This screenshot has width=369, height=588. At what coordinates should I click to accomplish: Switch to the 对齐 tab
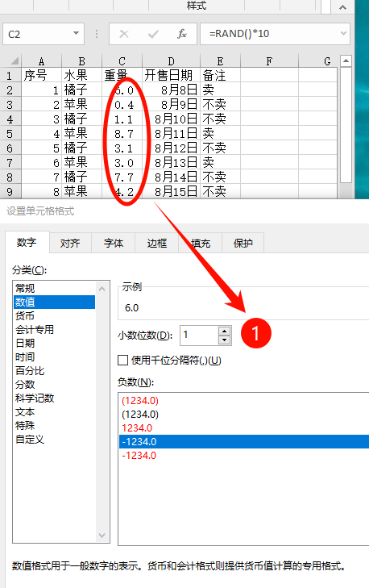click(x=70, y=243)
